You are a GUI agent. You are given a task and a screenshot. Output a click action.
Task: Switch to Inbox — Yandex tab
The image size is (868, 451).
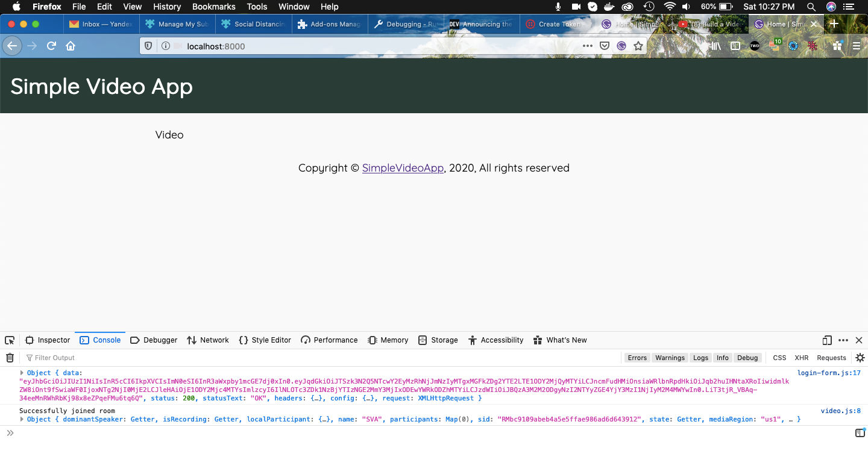click(101, 24)
